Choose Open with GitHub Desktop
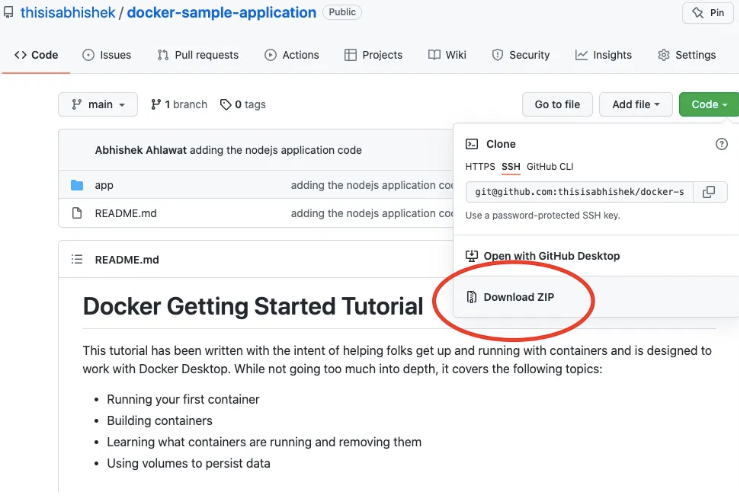 pos(551,256)
